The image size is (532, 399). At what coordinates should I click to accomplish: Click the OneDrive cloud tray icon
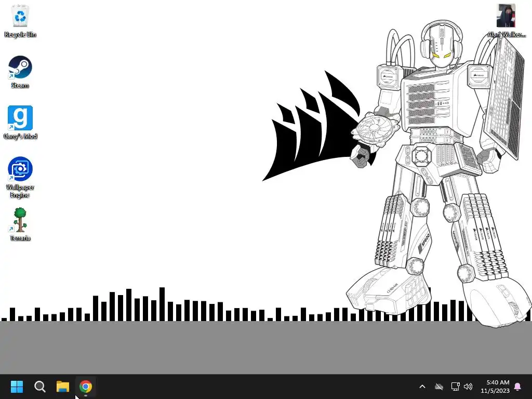click(439, 387)
